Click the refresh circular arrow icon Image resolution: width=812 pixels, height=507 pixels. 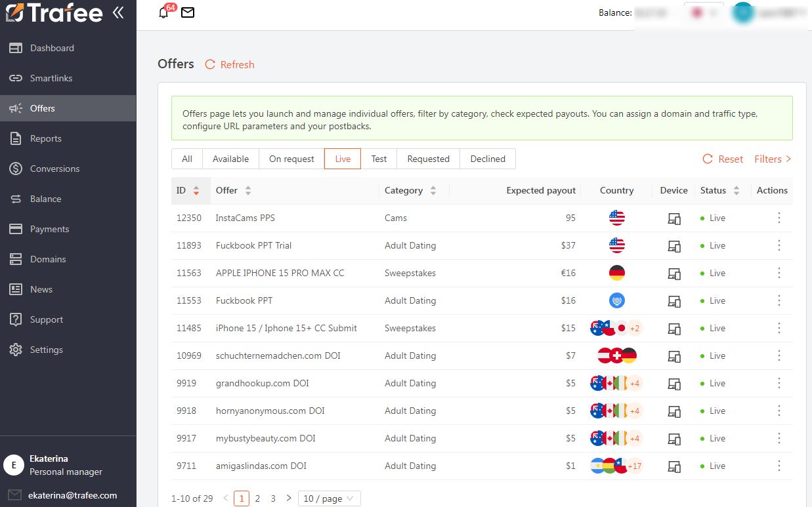[x=210, y=64]
